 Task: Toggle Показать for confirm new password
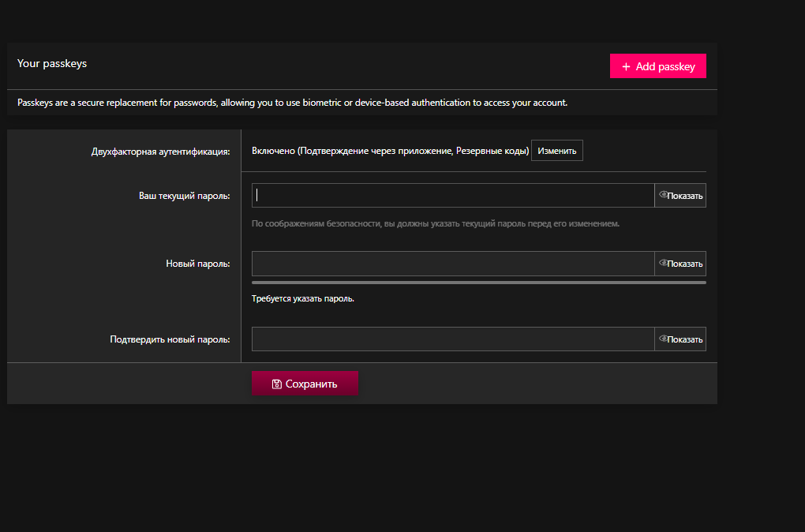click(x=680, y=339)
